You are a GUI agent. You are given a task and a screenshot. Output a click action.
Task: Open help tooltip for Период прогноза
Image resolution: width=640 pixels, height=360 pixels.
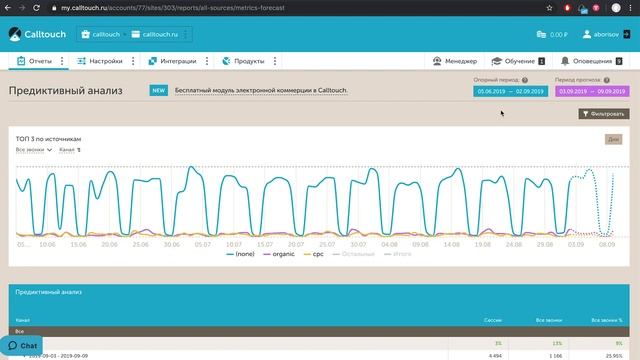pyautogui.click(x=607, y=80)
